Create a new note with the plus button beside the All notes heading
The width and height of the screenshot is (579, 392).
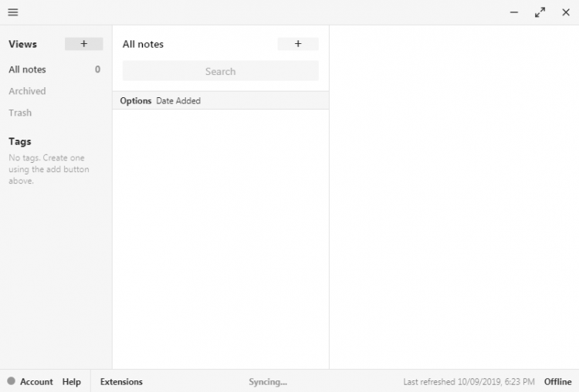tap(298, 44)
